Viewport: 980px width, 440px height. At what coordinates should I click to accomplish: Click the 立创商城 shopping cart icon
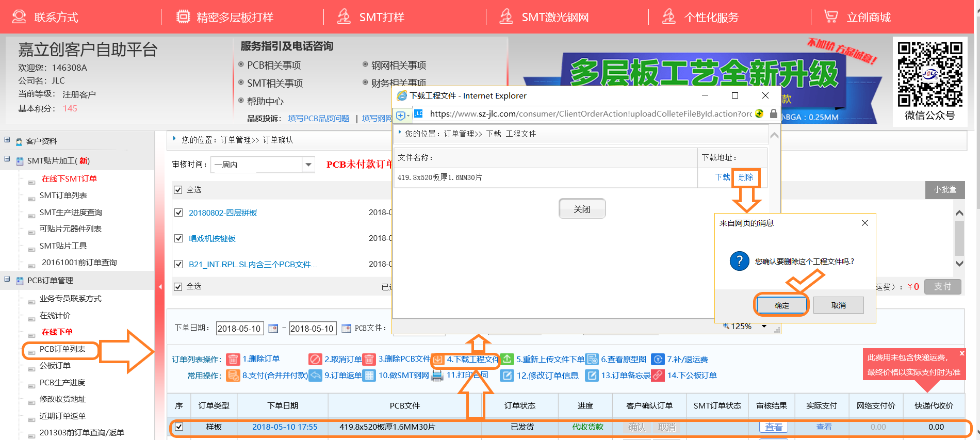coord(831,17)
